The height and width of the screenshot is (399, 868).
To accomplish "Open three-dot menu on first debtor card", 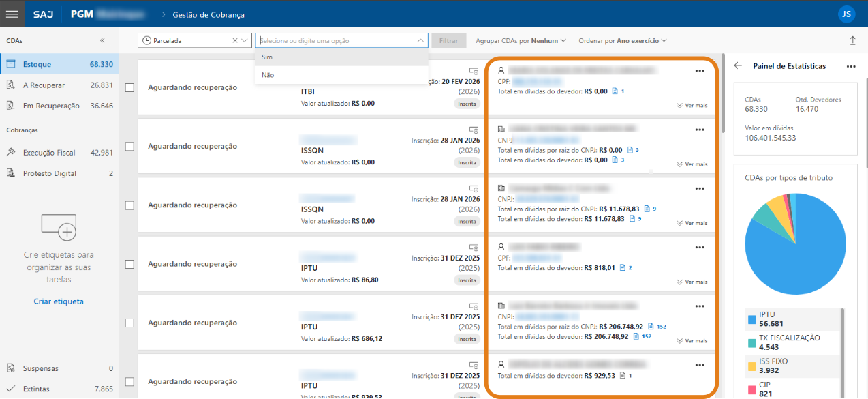I will (x=699, y=71).
